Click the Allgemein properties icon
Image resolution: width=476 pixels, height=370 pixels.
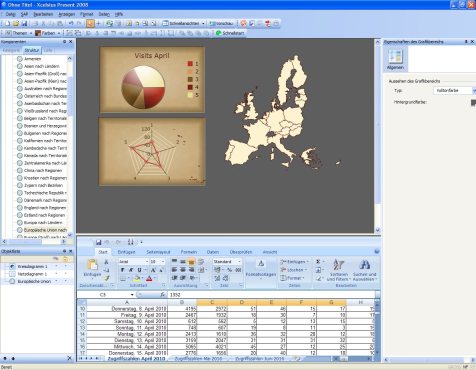click(395, 59)
